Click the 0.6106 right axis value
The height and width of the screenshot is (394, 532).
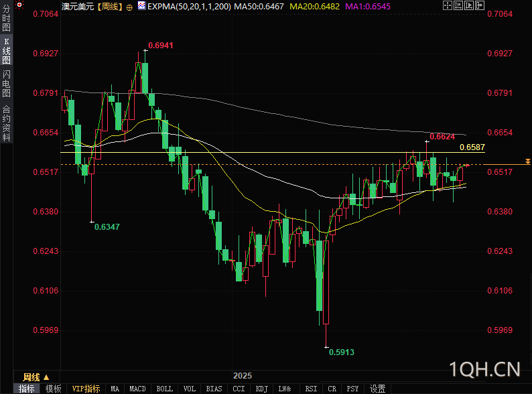pyautogui.click(x=500, y=291)
